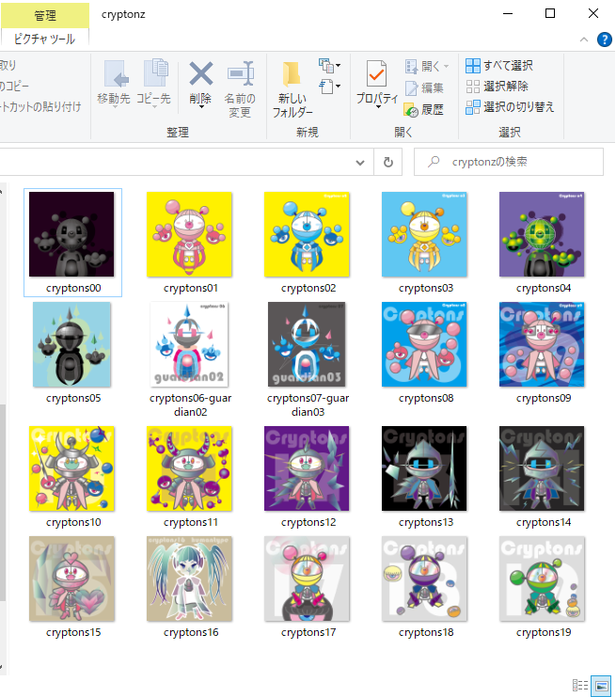
Task: Click the History (履歴) button
Action: click(424, 109)
